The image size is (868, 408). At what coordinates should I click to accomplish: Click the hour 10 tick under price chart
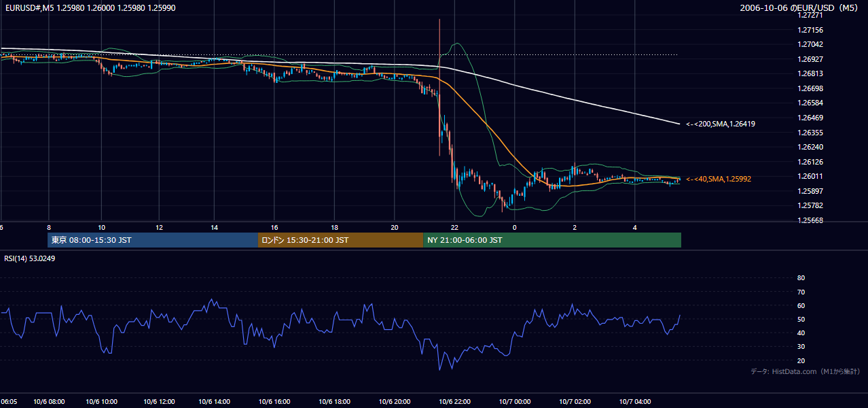click(101, 227)
